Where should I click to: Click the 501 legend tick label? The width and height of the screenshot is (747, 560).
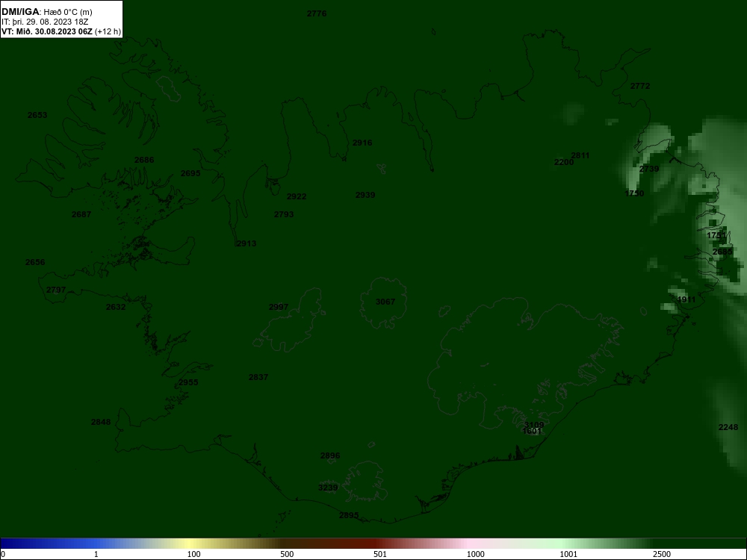pyautogui.click(x=380, y=554)
